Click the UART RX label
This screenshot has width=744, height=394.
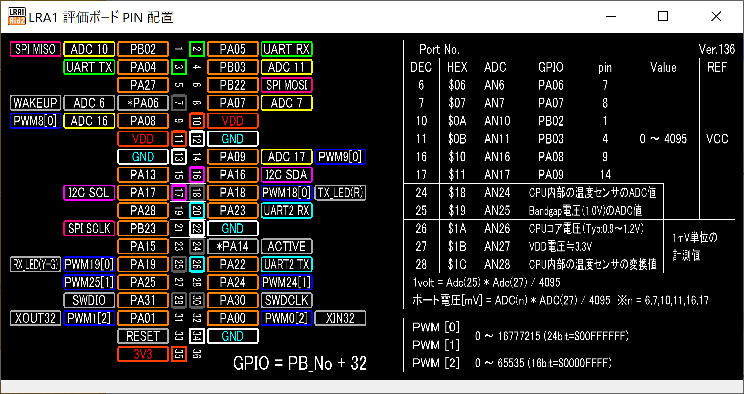287,49
